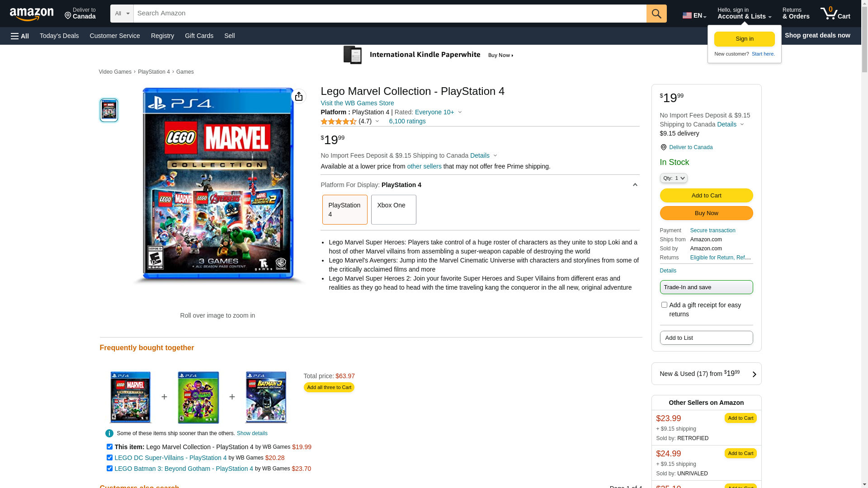Click the share icon on product image
Screen dimensions: 868x488
[x=299, y=96]
